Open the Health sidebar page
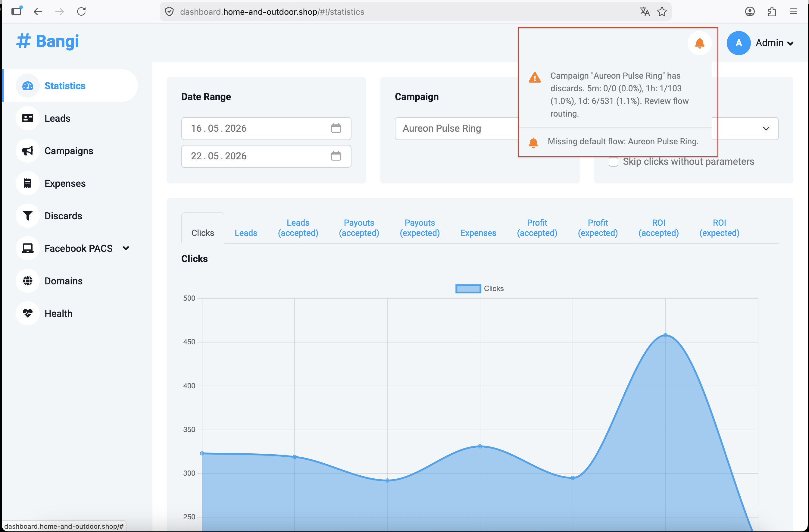 click(58, 313)
